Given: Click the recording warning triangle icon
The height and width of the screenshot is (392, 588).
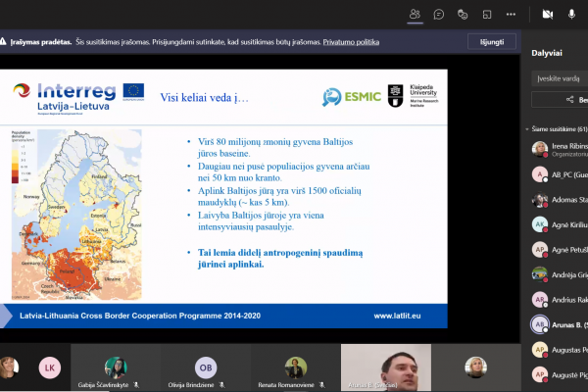Looking at the screenshot, I should [x=3, y=41].
